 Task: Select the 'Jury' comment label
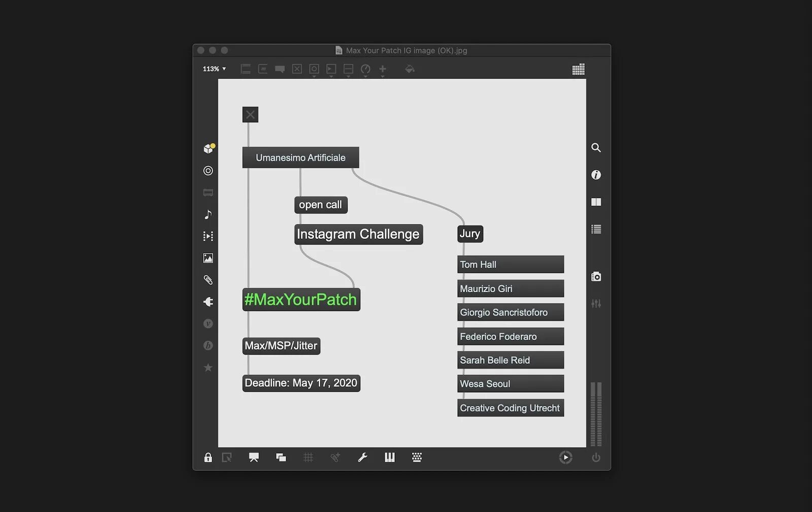point(470,234)
